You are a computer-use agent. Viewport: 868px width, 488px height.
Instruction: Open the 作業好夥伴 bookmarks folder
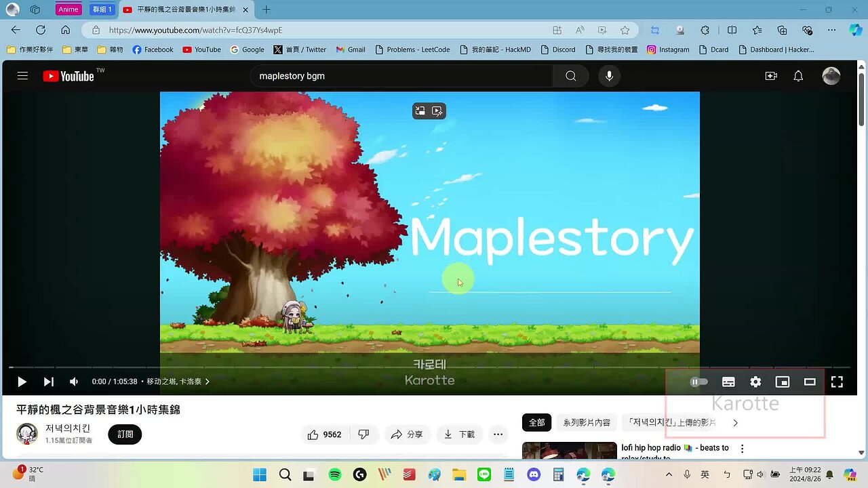coord(30,49)
